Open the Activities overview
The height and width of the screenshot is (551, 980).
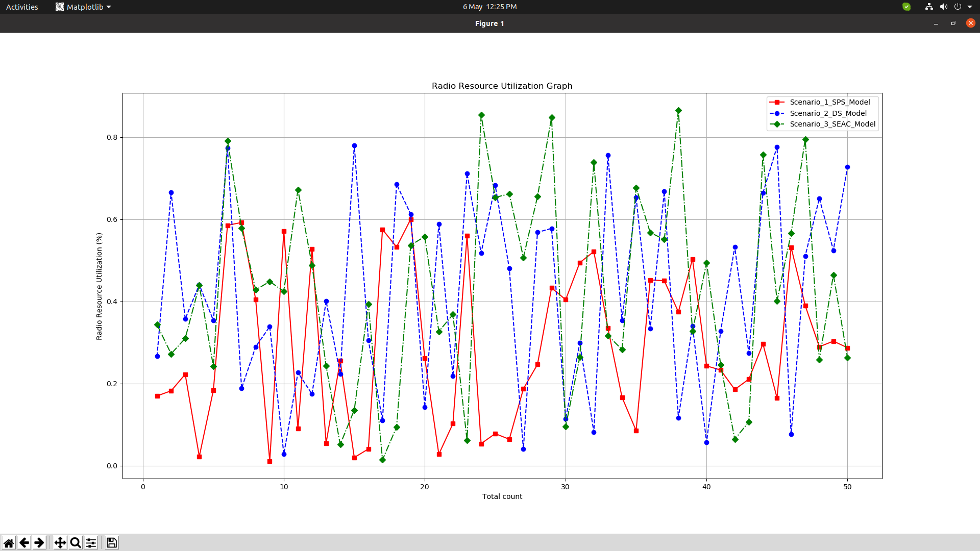coord(22,7)
